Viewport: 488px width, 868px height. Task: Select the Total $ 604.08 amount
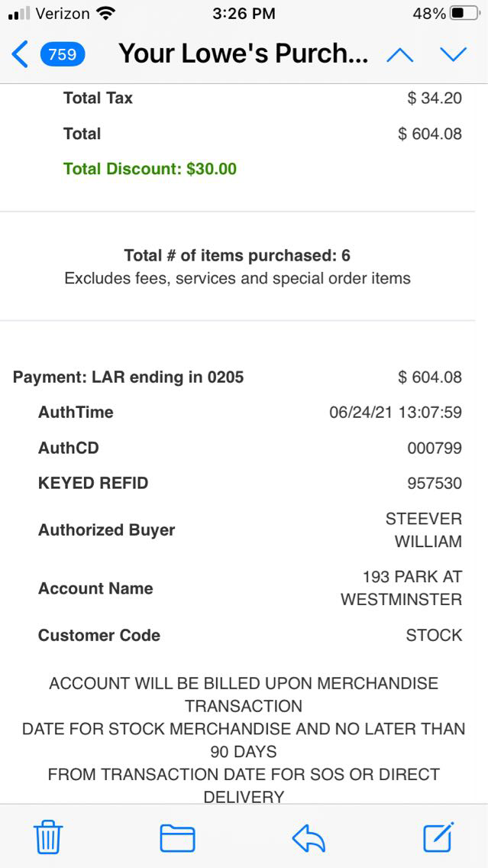430,134
